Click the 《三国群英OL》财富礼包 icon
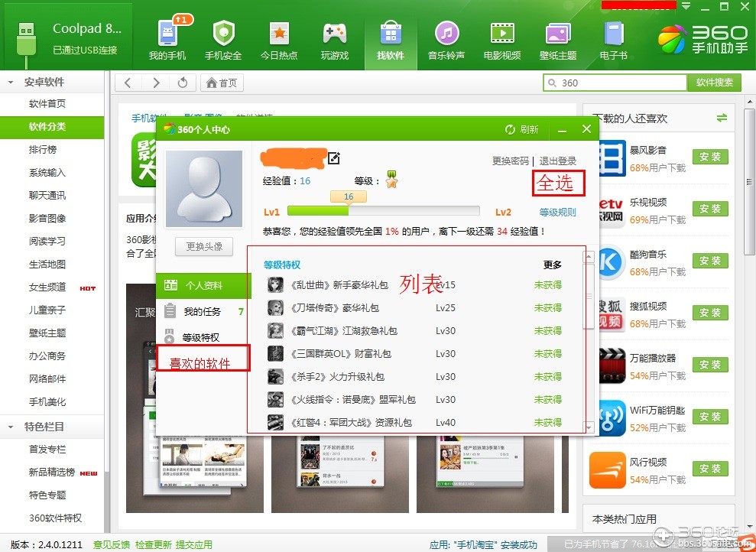 pyautogui.click(x=275, y=353)
